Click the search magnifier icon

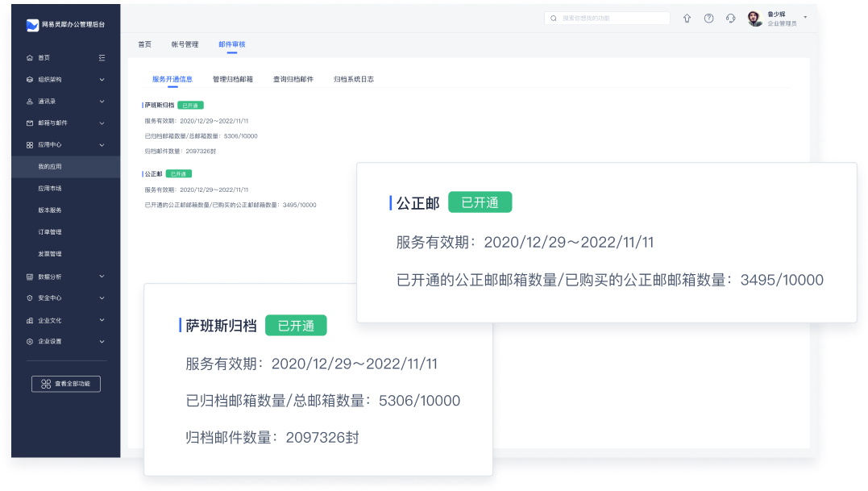(x=554, y=19)
